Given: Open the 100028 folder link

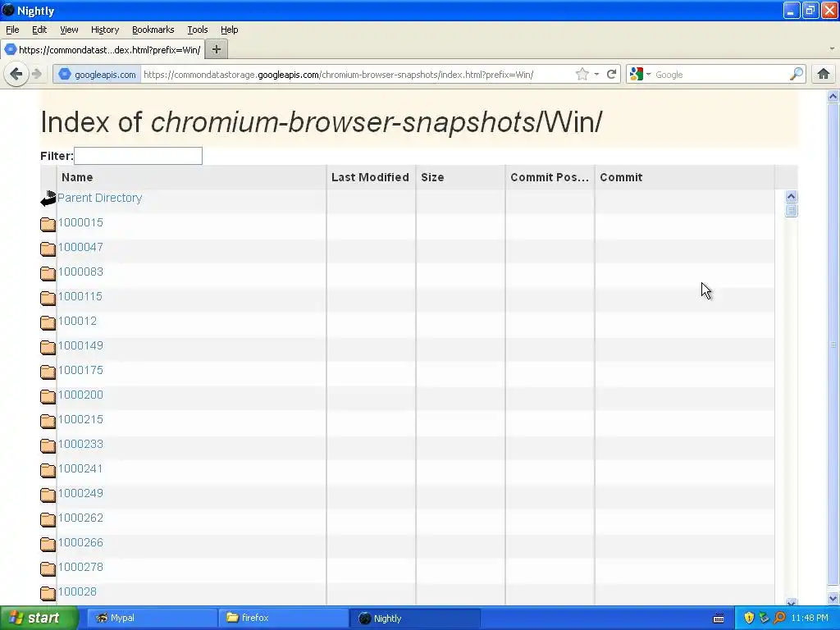Looking at the screenshot, I should (77, 591).
